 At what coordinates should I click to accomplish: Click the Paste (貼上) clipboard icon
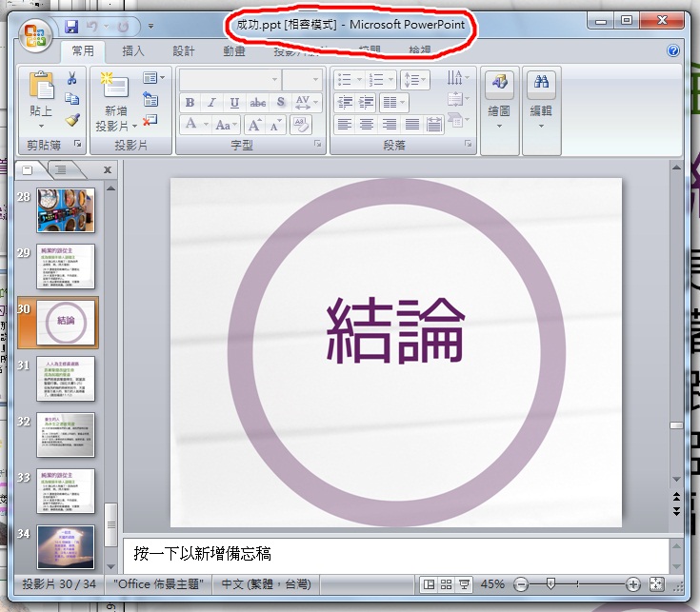(42, 85)
